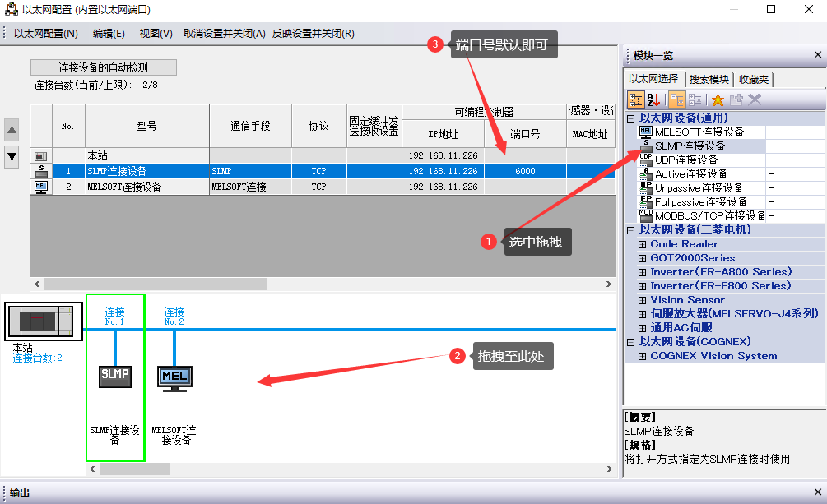Expand Inverter(FR-A800 Series) node

pos(642,273)
